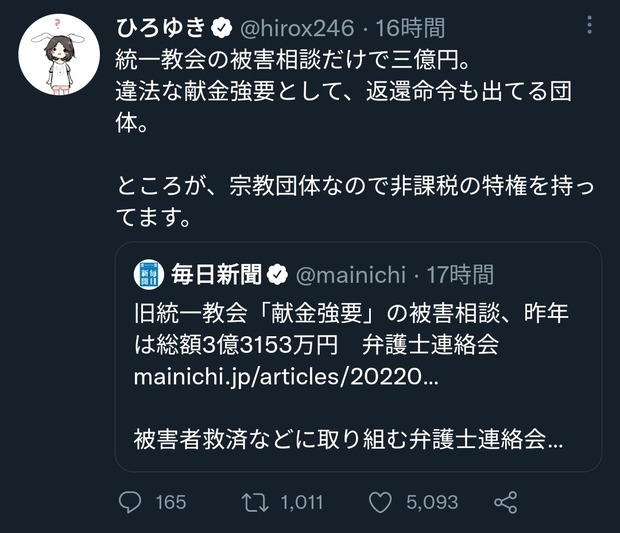Open the three-dot more options menu
620x533 pixels.
pyautogui.click(x=590, y=25)
